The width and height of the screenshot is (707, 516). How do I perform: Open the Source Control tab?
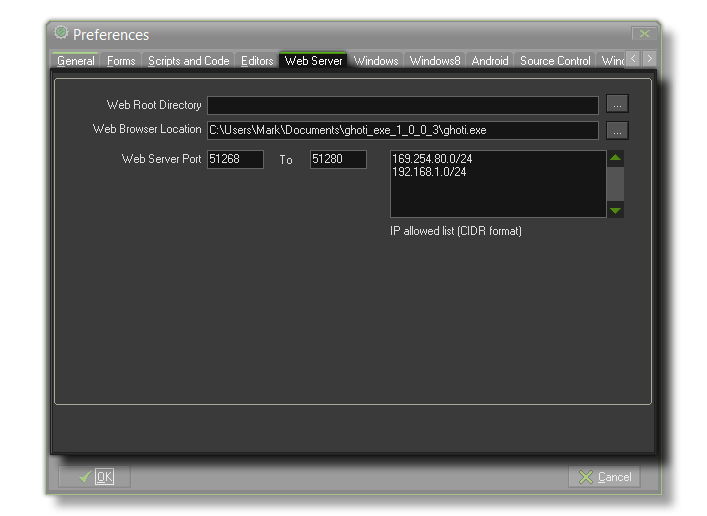(555, 61)
